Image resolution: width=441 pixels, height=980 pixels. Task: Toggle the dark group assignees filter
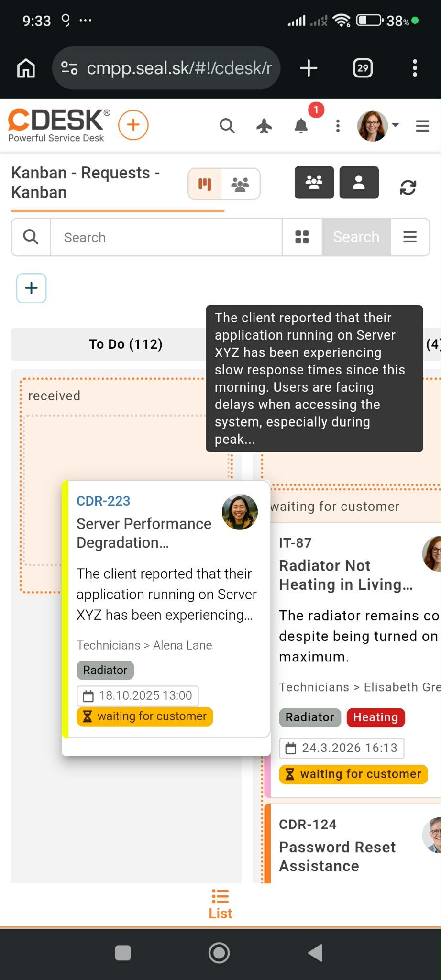(x=314, y=182)
